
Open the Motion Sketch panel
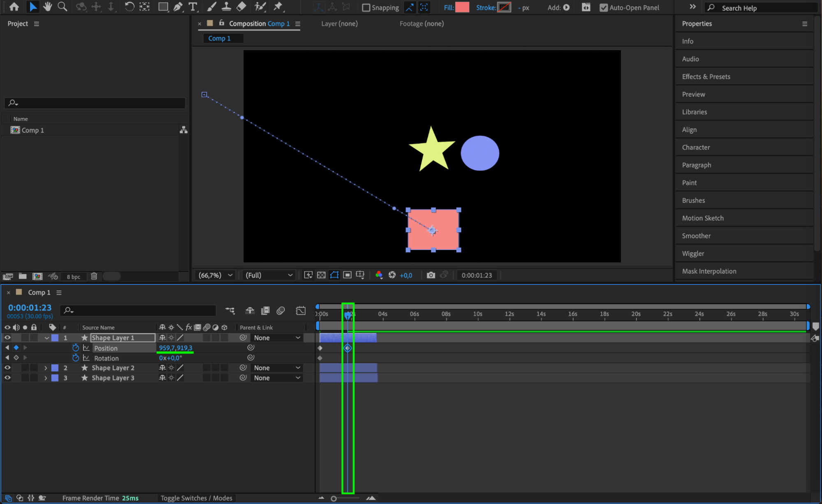[x=702, y=218]
